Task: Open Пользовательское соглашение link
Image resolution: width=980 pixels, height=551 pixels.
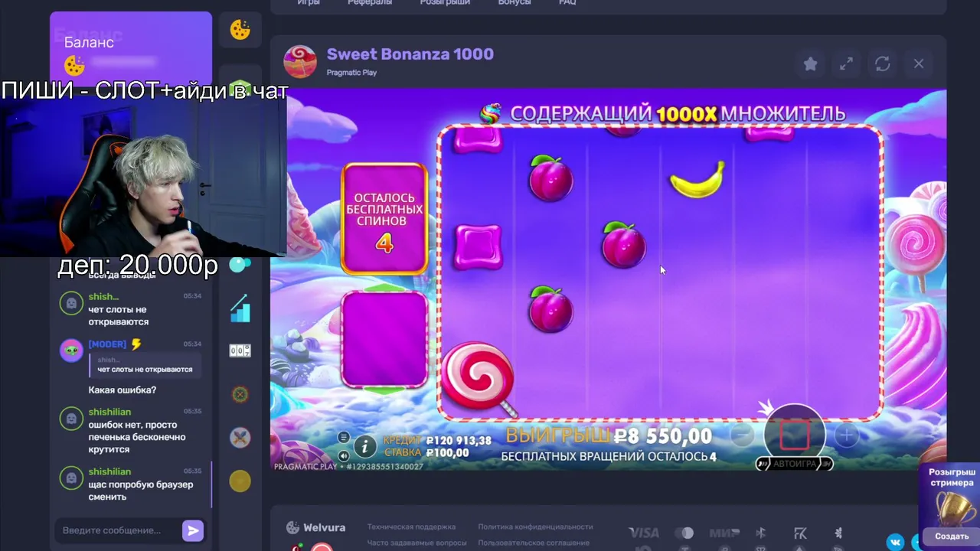Action: 534,543
